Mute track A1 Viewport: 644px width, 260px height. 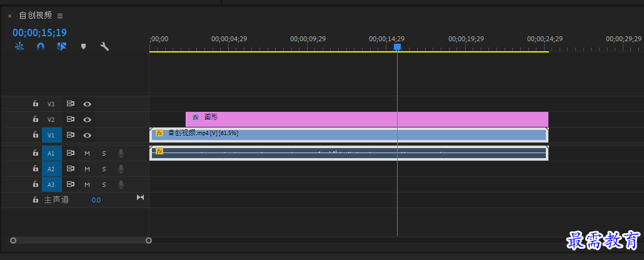tap(87, 153)
